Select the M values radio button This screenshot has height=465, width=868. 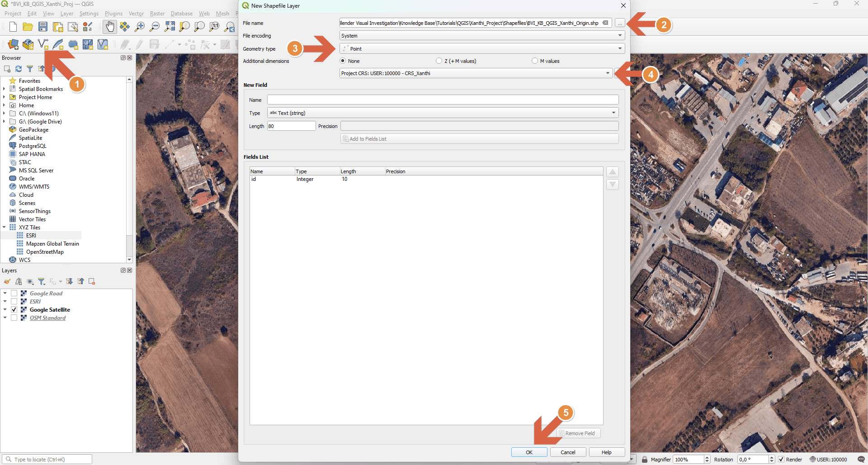[535, 61]
